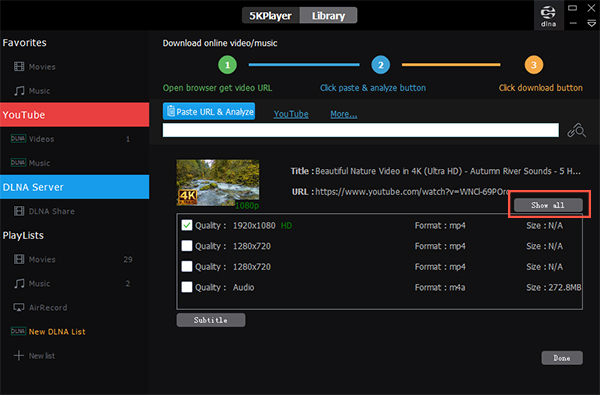This screenshot has width=600, height=395.
Task: Check the first 1280x720 quality checkbox
Action: pos(187,246)
